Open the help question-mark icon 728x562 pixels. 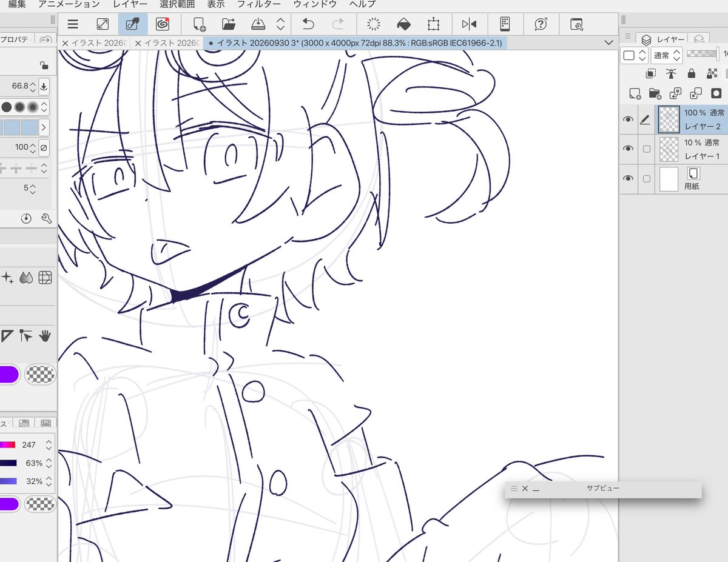[x=541, y=24]
